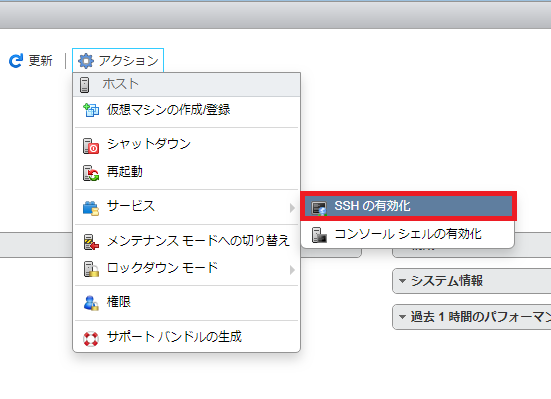Click the サービス toolbox icon
The image size is (551, 399).
click(91, 208)
